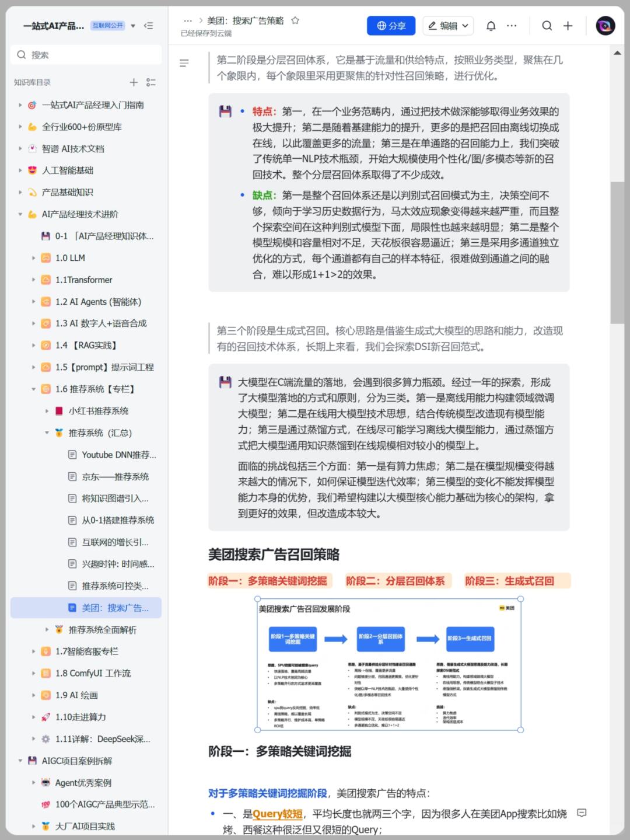Click the target icon of 一站式AI产品经理入门指南
The image size is (630, 840).
[32, 105]
